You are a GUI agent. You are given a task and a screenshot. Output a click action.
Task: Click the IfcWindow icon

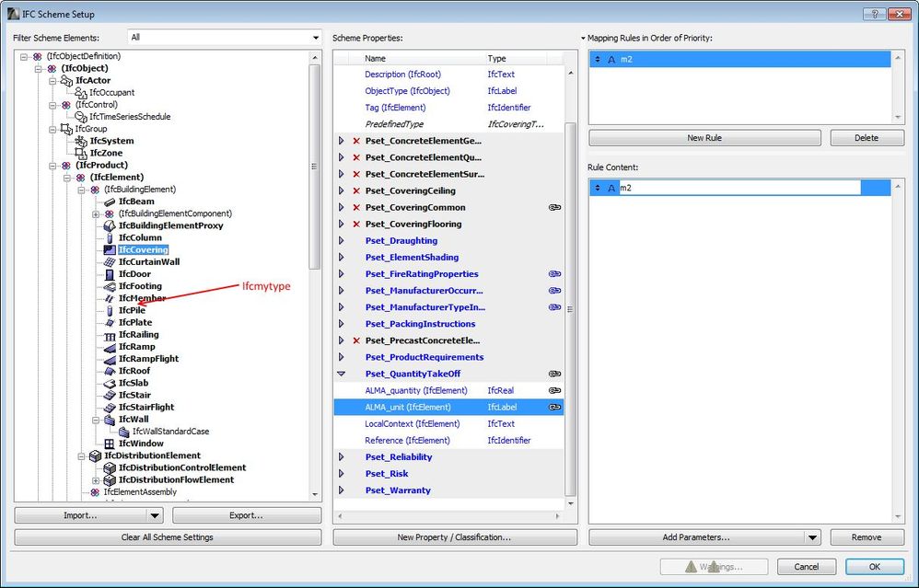click(x=110, y=444)
